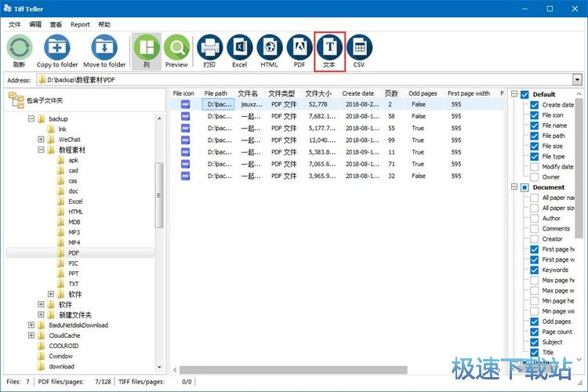Open the 文件 (File) menu

pyautogui.click(x=14, y=24)
